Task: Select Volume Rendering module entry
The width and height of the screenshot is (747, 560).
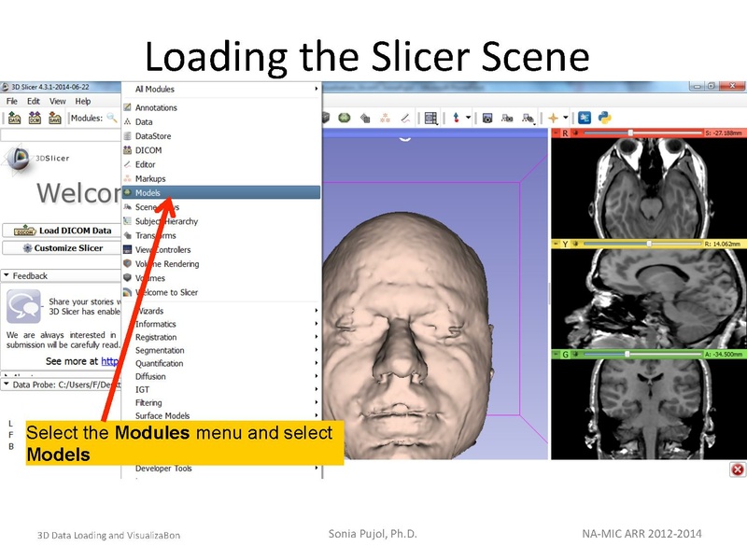Action: (x=221, y=264)
